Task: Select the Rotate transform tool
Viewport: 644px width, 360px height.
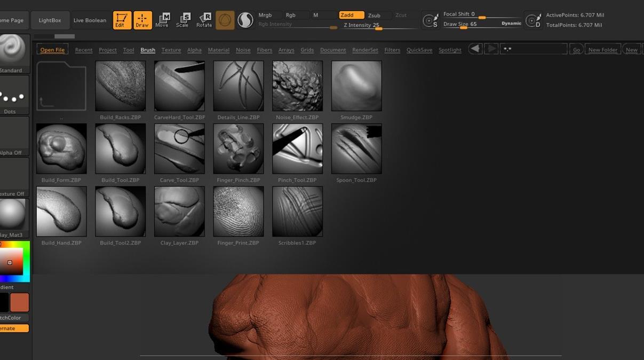Action: click(204, 20)
